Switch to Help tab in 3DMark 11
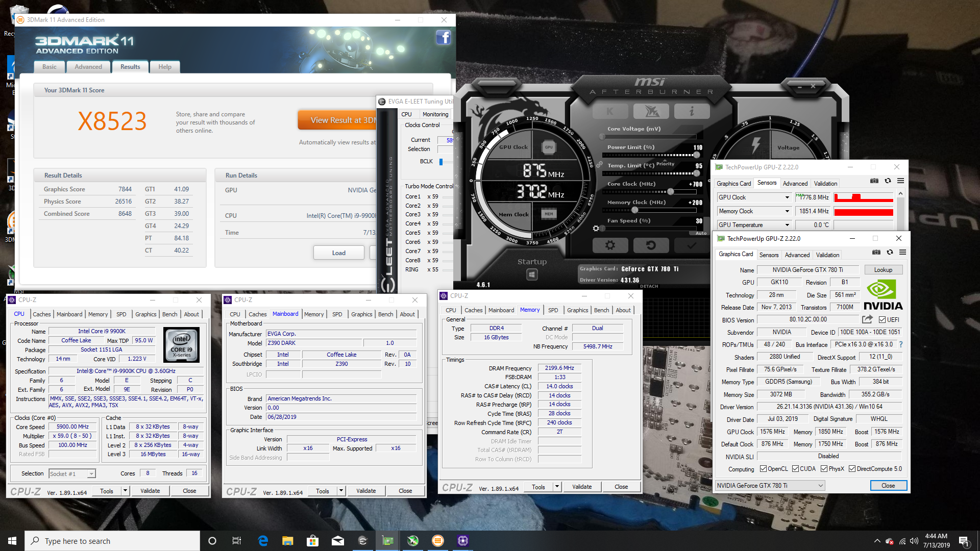 point(165,67)
